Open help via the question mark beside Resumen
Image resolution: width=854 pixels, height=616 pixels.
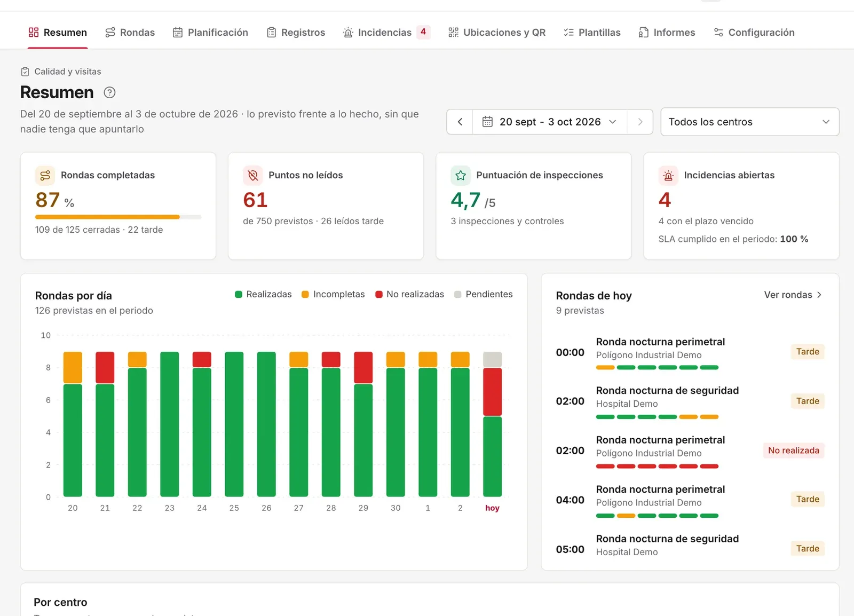(109, 92)
